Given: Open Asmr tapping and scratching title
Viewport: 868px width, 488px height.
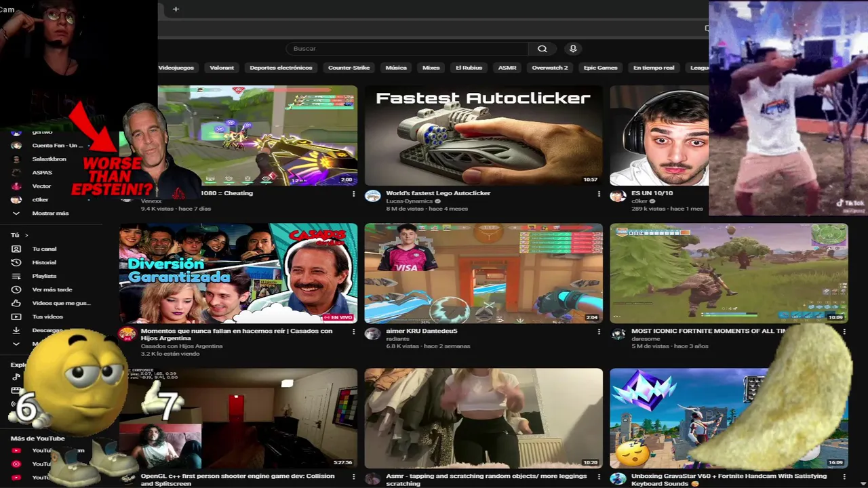Looking at the screenshot, I should tap(486, 479).
